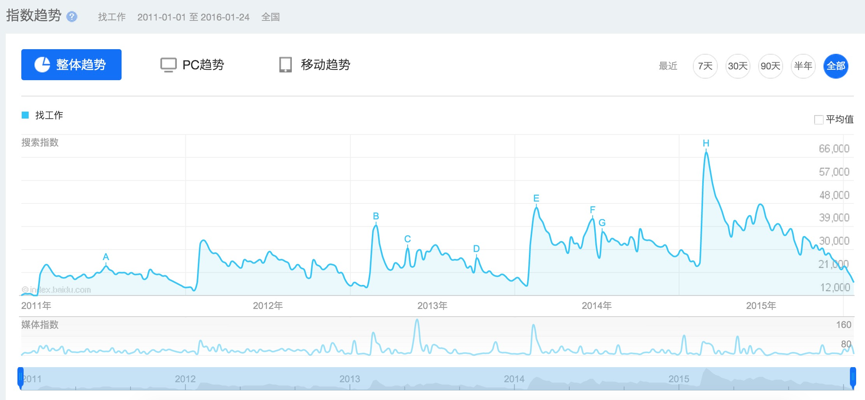The image size is (865, 400).
Task: Click 2013 on the range navigator
Action: [x=350, y=379]
